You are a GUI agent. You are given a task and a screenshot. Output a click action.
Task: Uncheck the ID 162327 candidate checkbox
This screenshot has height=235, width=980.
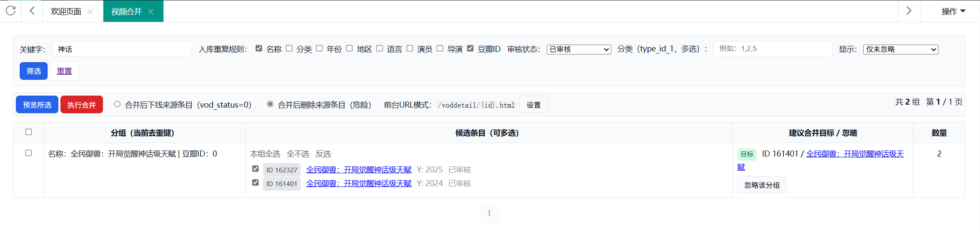[255, 169]
